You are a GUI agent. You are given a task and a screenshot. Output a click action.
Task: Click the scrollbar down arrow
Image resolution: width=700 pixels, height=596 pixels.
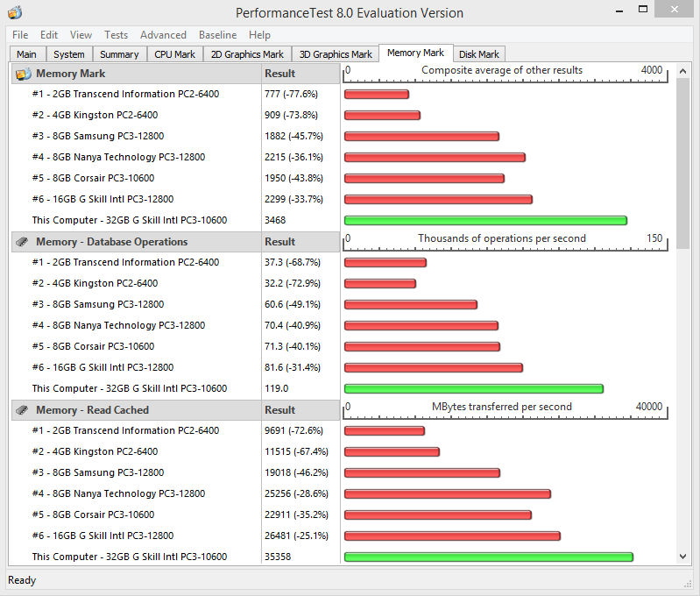(x=683, y=557)
